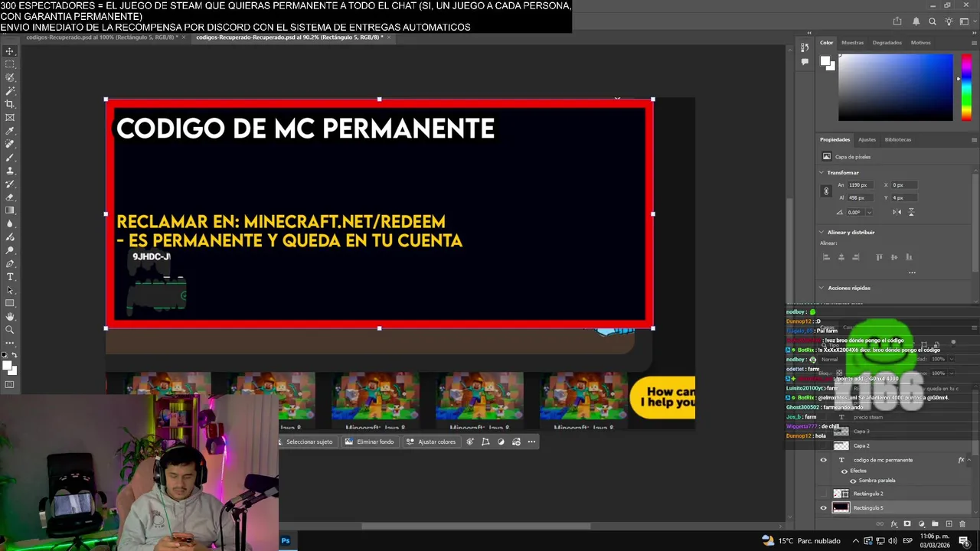
Task: Collapse the Transformar section
Action: tap(822, 172)
